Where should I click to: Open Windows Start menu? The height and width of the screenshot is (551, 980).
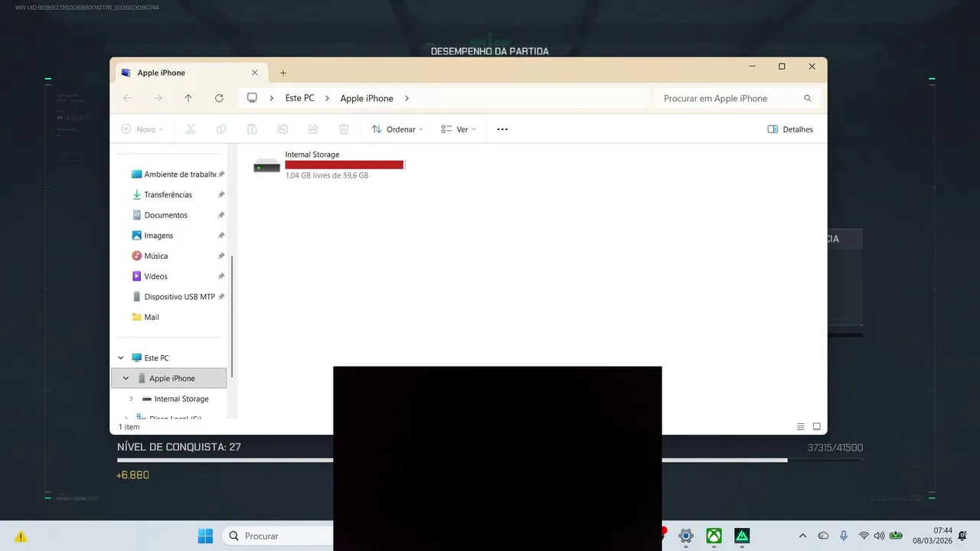coord(205,536)
